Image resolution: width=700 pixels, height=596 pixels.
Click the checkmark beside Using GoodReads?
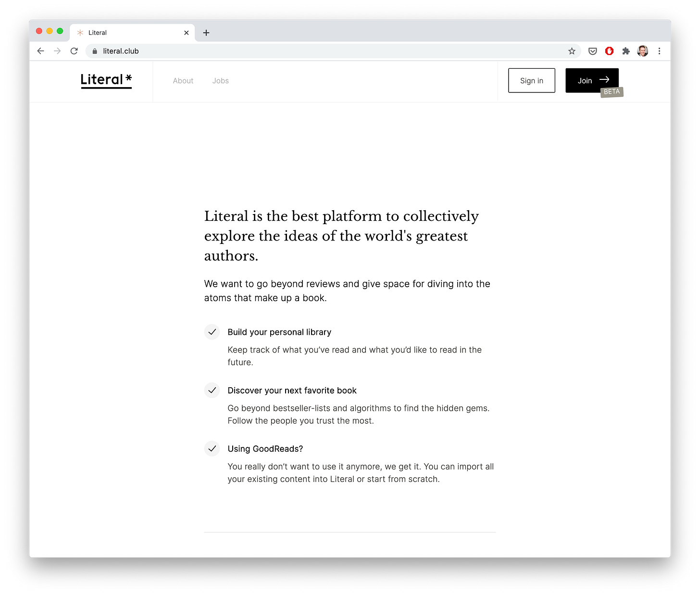212,448
